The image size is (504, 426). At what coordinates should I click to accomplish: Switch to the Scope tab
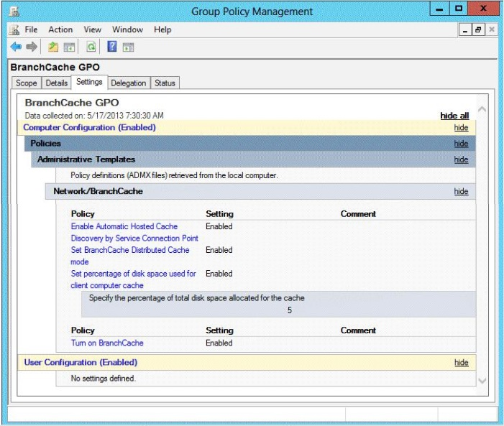(27, 83)
